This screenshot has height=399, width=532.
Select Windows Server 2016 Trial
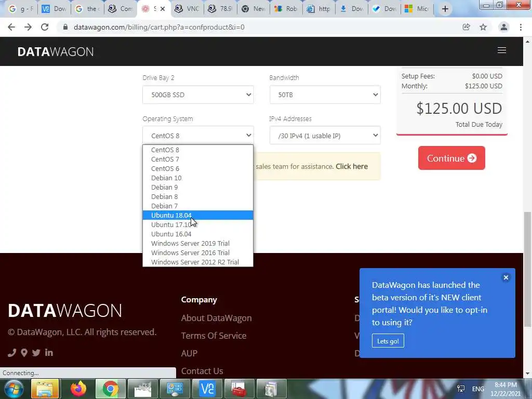pos(198,253)
